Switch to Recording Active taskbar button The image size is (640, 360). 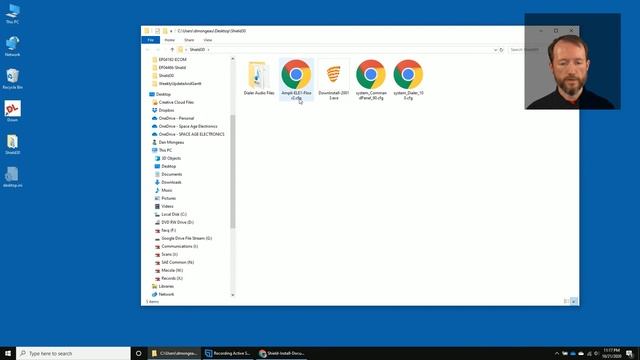228,353
